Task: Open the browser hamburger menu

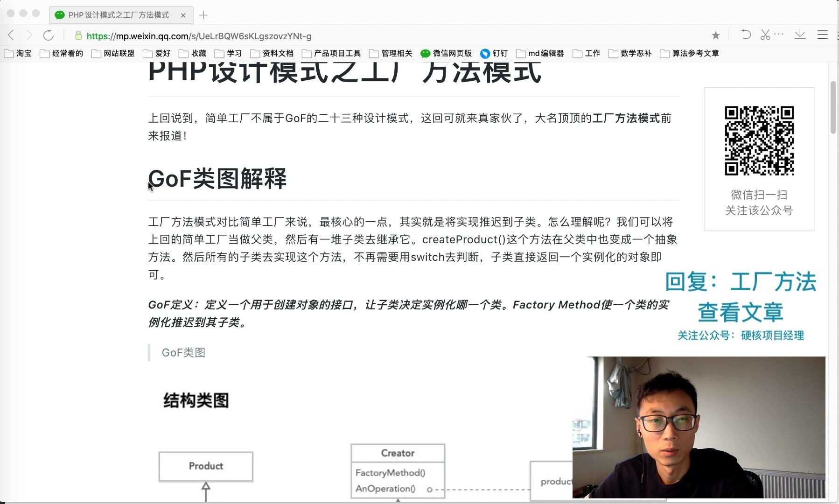Action: (x=823, y=35)
